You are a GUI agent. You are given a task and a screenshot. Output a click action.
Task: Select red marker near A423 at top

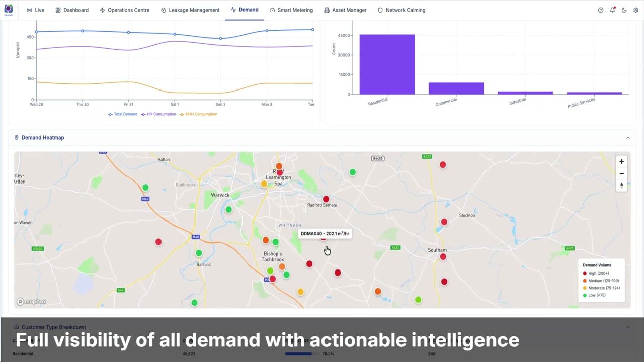443,165
